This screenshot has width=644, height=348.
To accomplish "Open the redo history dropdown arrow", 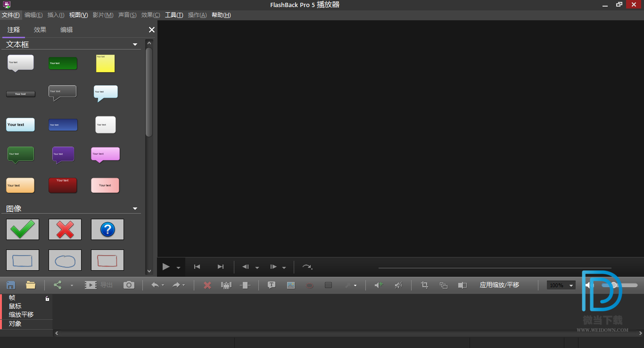I will click(184, 285).
